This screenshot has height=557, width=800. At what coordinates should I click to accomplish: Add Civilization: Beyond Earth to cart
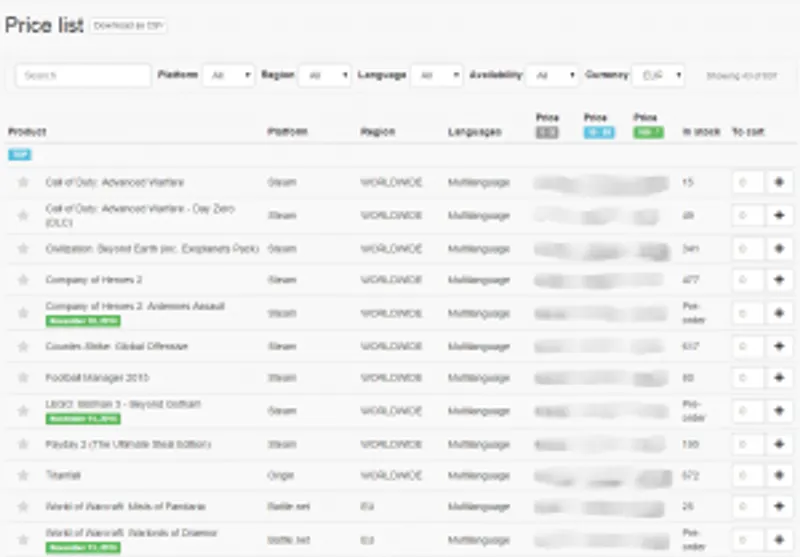coord(779,248)
